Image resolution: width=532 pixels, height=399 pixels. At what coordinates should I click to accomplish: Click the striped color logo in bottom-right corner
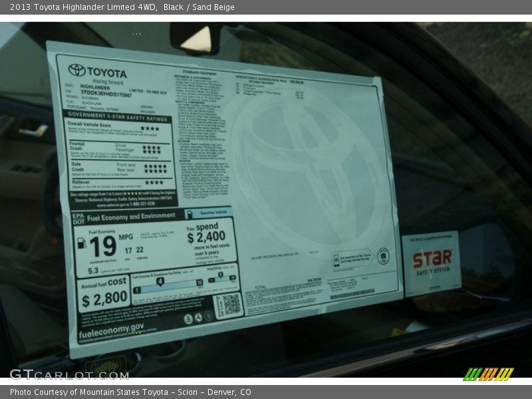point(488,374)
